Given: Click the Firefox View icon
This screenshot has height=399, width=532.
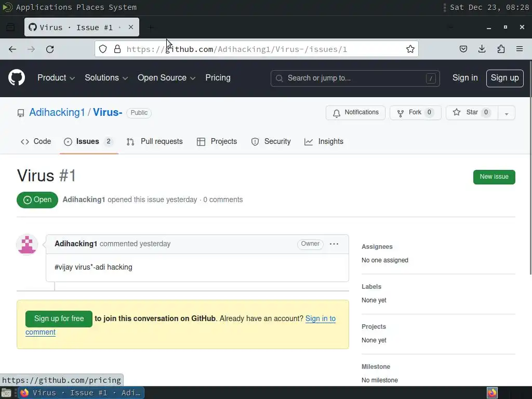Looking at the screenshot, I should click(x=10, y=27).
